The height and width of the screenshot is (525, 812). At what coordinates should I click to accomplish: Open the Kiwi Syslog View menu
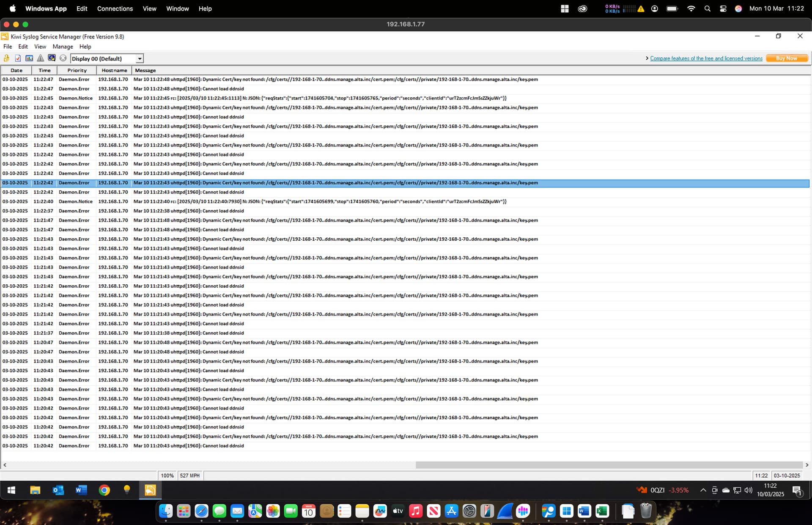point(40,47)
